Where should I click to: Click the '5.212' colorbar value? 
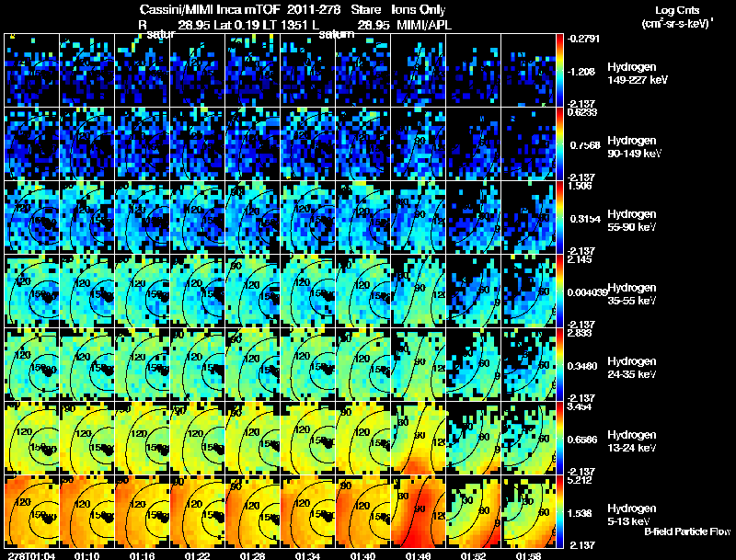[580, 480]
